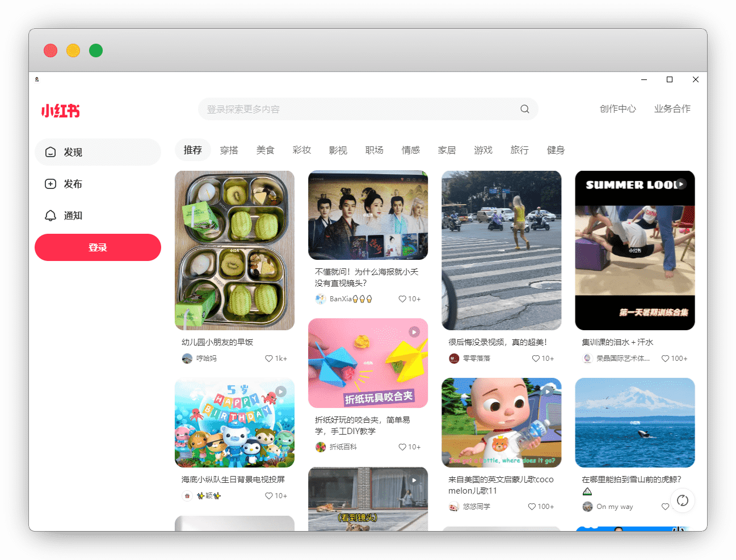
Task: Click the refresh floating icon
Action: tap(683, 500)
